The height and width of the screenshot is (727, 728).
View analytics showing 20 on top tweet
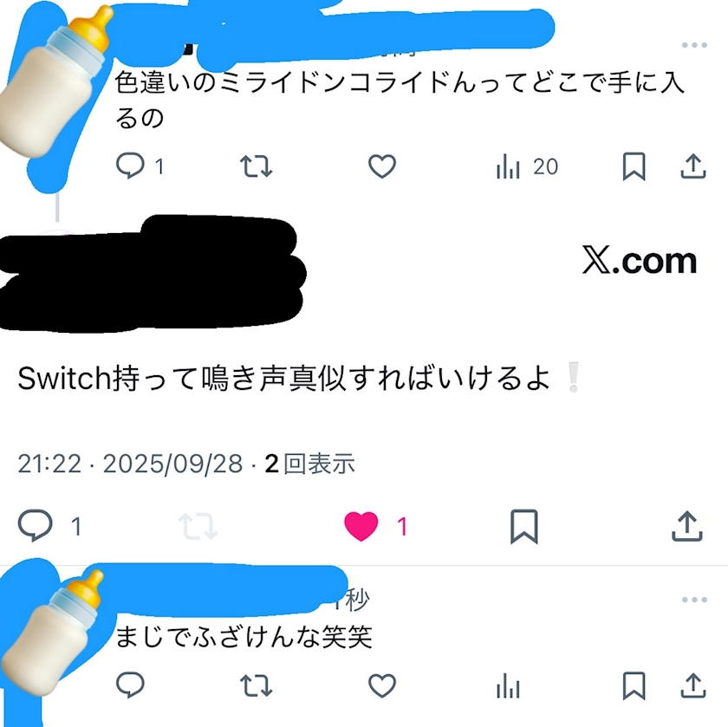click(527, 166)
